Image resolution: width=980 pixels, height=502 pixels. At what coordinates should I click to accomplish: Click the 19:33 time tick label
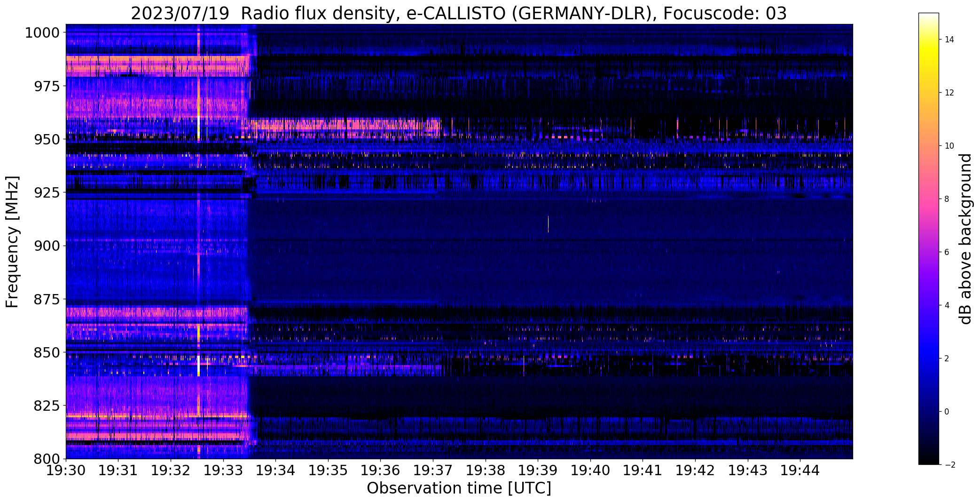[x=223, y=470]
